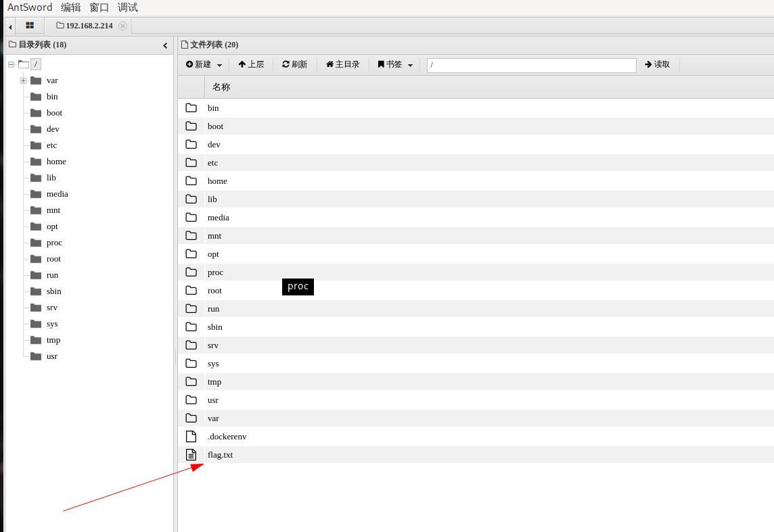The height and width of the screenshot is (532, 774).
Task: Sort by the 名称 column header
Action: 221,87
